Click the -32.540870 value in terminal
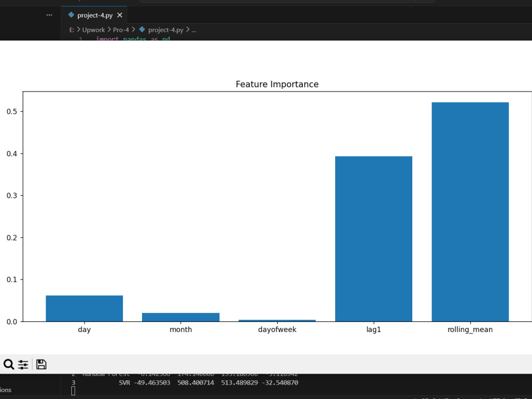 pyautogui.click(x=280, y=383)
